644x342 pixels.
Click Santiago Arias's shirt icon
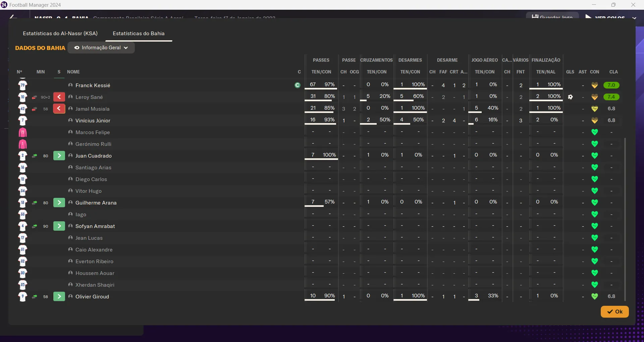[23, 167]
